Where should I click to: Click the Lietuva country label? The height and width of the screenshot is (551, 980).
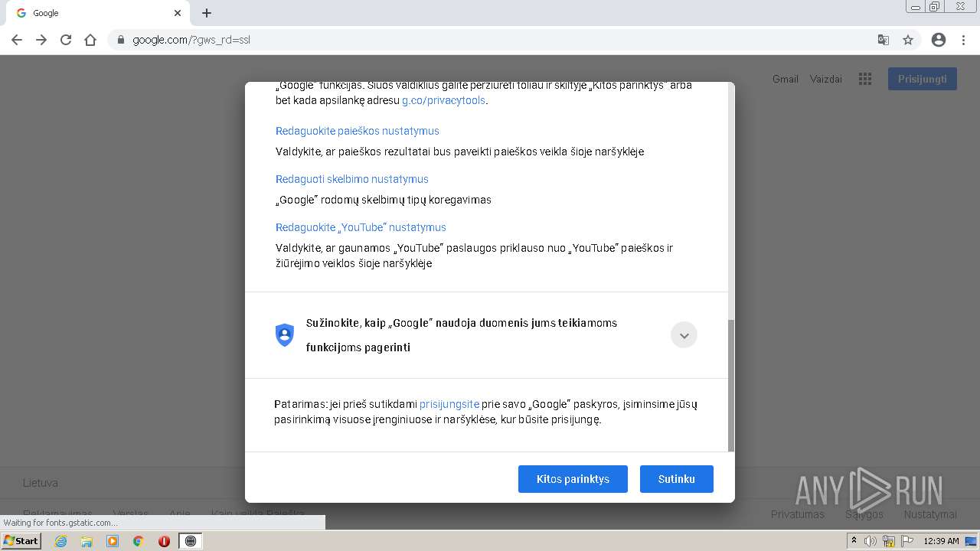(x=40, y=483)
